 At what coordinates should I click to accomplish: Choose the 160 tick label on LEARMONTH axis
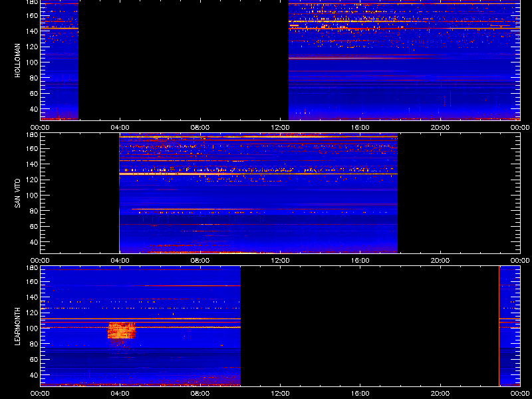[33, 281]
